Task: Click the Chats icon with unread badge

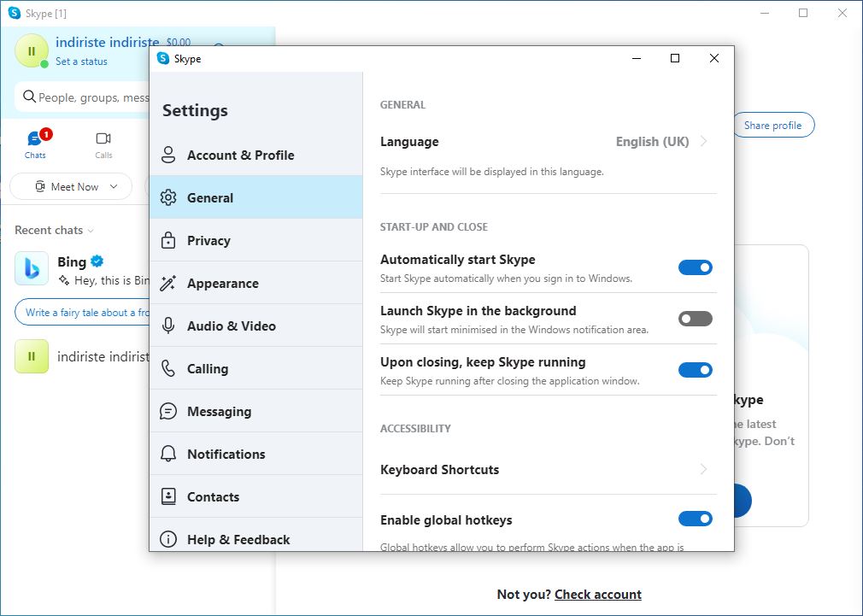Action: point(35,138)
